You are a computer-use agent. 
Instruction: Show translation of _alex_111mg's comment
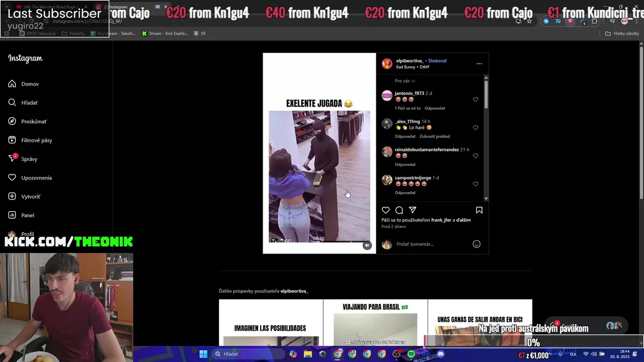(435, 136)
